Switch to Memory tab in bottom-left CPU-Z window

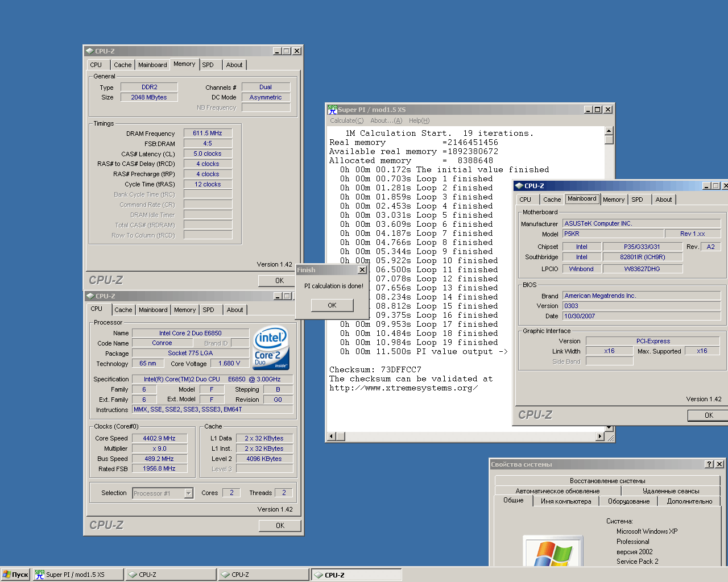click(185, 310)
